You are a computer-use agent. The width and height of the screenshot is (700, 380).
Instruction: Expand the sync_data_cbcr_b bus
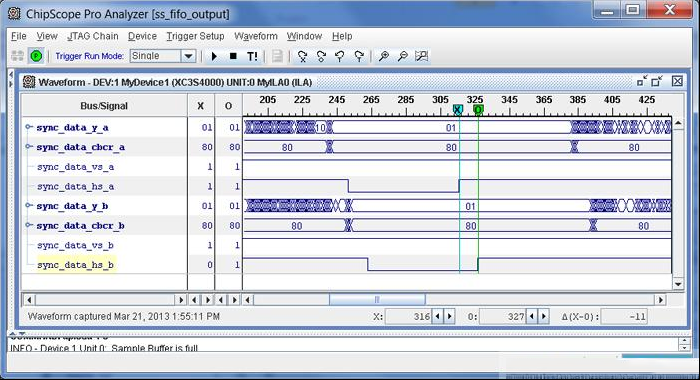29,225
